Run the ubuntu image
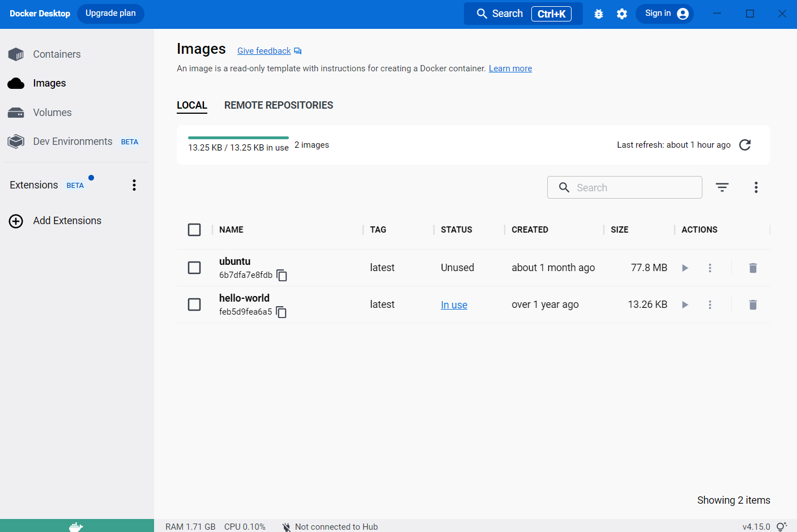The height and width of the screenshot is (532, 797). pyautogui.click(x=685, y=268)
